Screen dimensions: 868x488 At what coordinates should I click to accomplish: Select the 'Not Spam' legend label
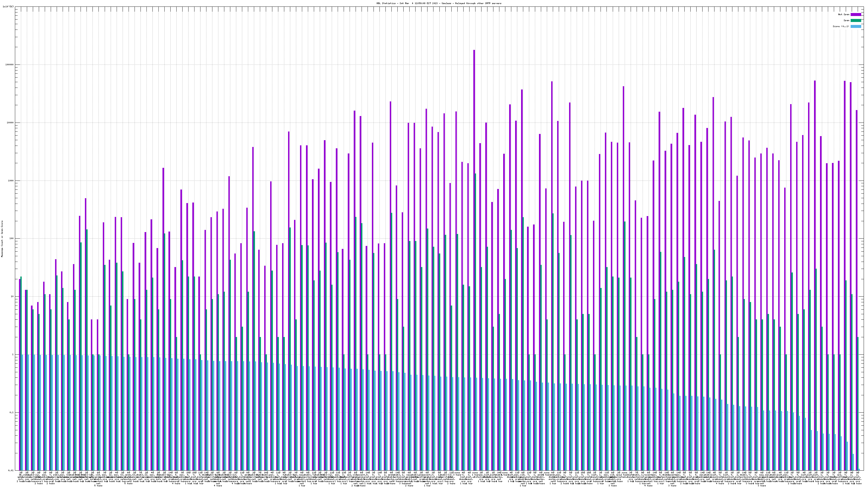click(x=844, y=14)
